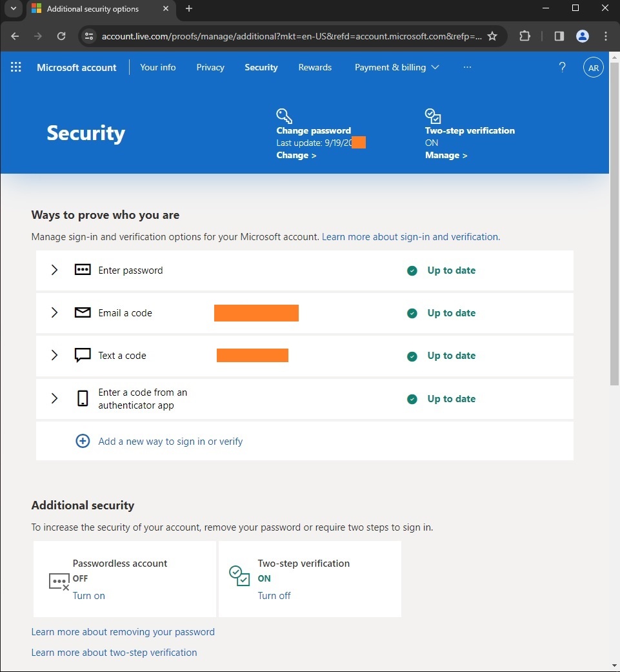Screen dimensions: 620x672
Task: Click the Change > password link
Action: (x=296, y=155)
